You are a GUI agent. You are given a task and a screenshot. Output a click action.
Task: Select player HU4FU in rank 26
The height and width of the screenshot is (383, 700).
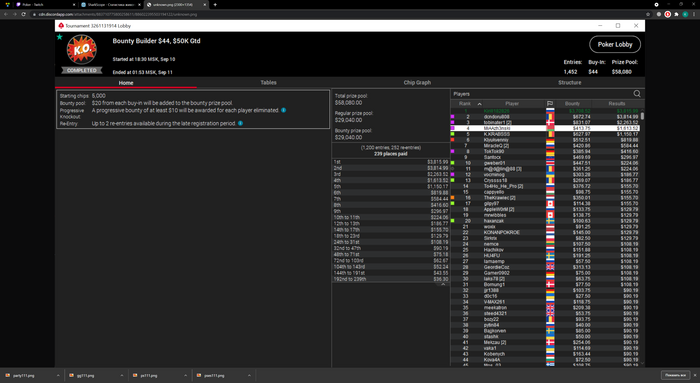pos(545,256)
